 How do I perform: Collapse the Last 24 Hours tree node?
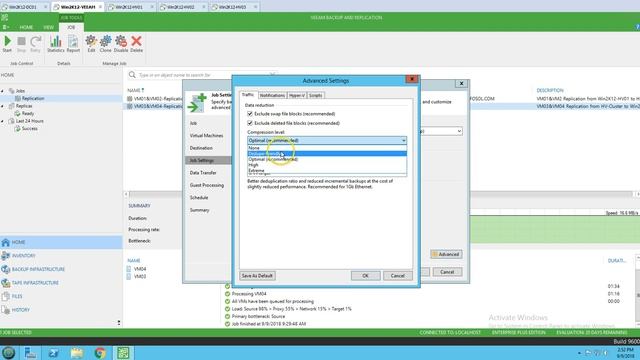click(x=2, y=121)
